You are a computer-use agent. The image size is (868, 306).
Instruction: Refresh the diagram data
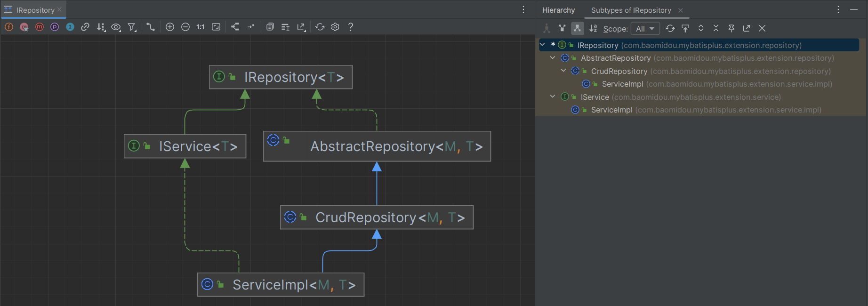(320, 27)
